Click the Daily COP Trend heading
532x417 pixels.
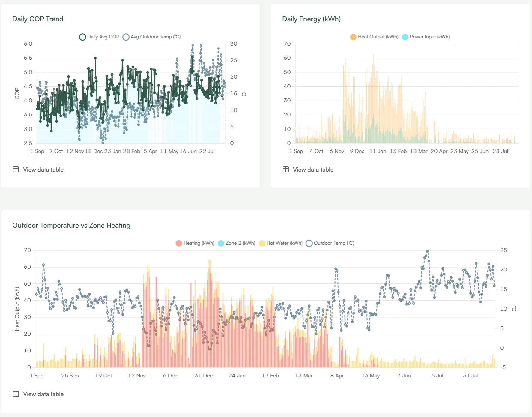point(38,19)
